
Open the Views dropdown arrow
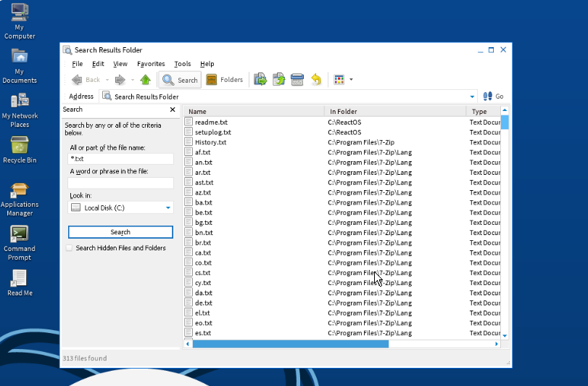pyautogui.click(x=351, y=80)
